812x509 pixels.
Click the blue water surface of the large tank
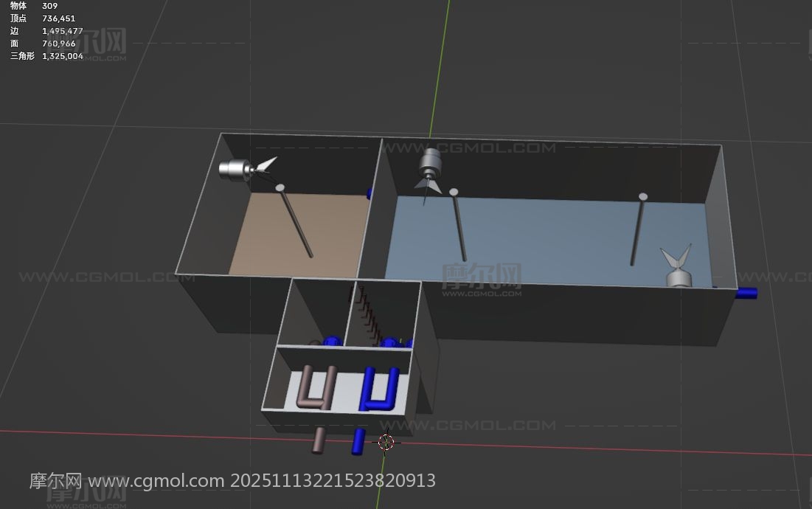[x=546, y=236]
